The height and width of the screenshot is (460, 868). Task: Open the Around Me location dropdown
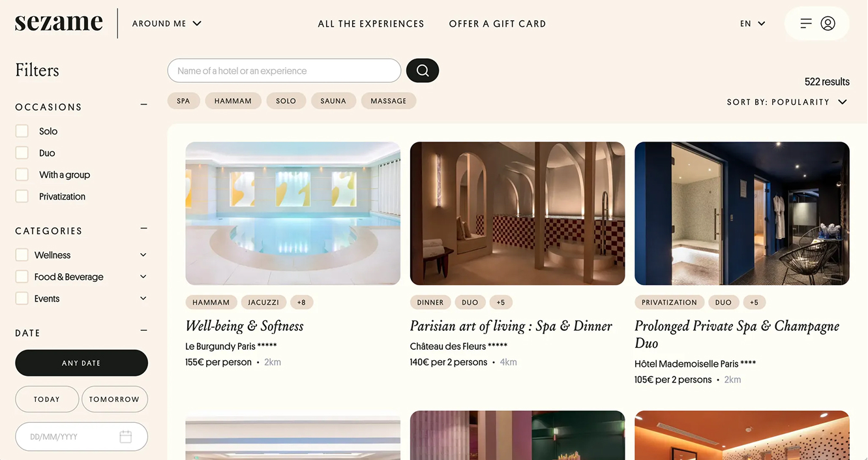[x=167, y=23]
